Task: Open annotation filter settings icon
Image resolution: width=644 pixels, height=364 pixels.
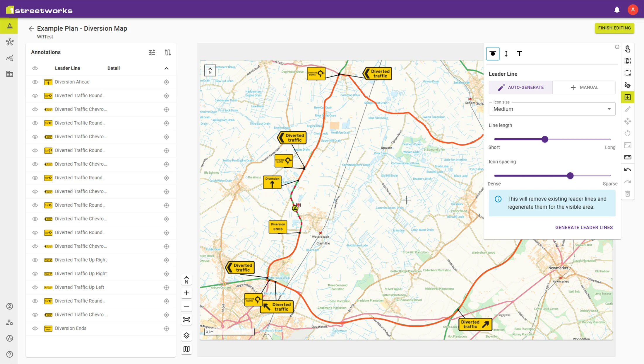Action: pyautogui.click(x=152, y=52)
